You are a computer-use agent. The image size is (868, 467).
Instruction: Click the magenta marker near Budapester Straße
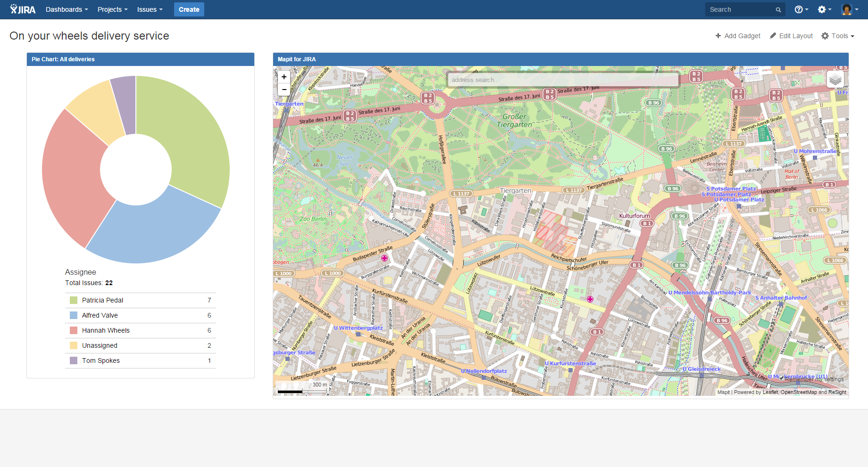(384, 258)
